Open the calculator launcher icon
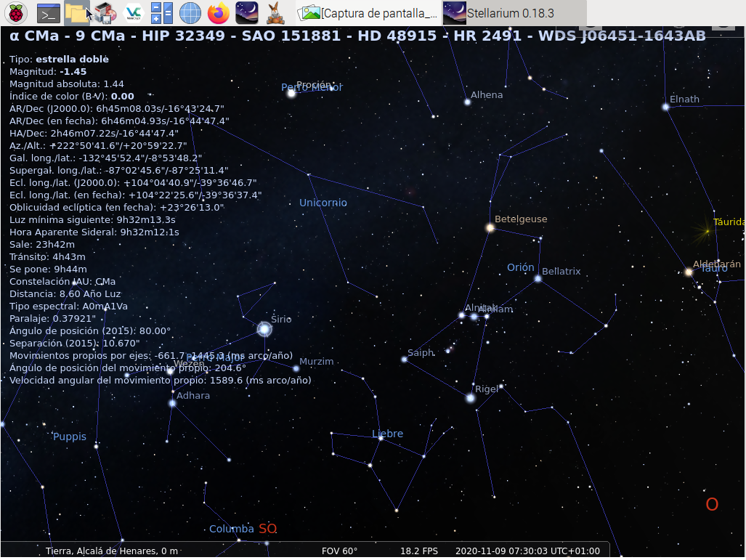 161,12
